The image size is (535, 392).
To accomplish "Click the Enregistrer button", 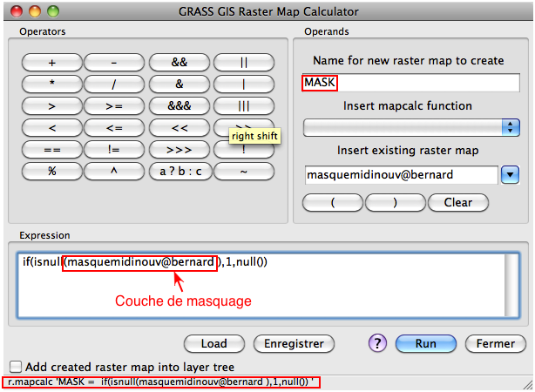I will point(299,343).
